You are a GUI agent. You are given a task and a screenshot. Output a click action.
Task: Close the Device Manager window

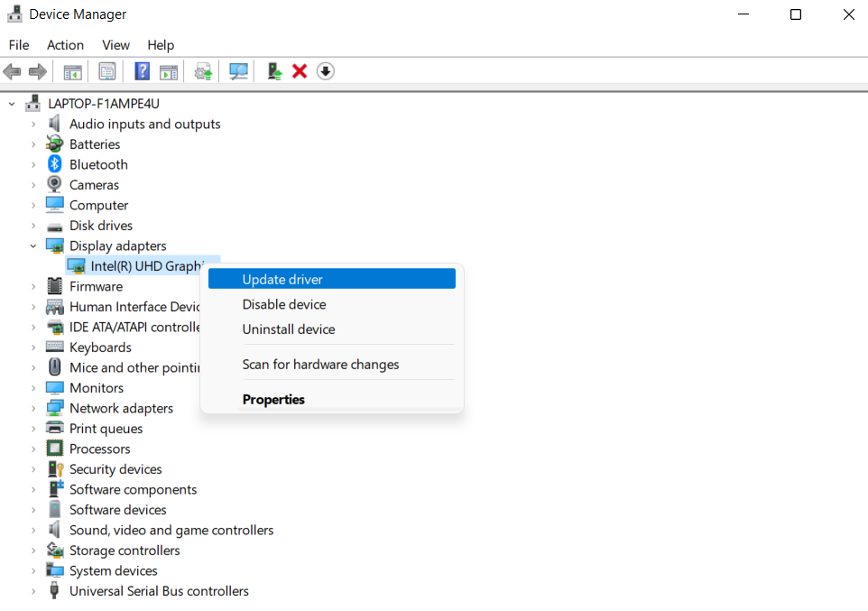click(848, 14)
